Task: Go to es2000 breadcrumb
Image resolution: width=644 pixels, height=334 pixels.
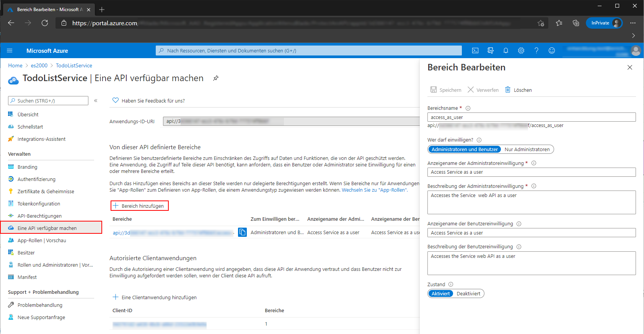Action: [x=39, y=65]
